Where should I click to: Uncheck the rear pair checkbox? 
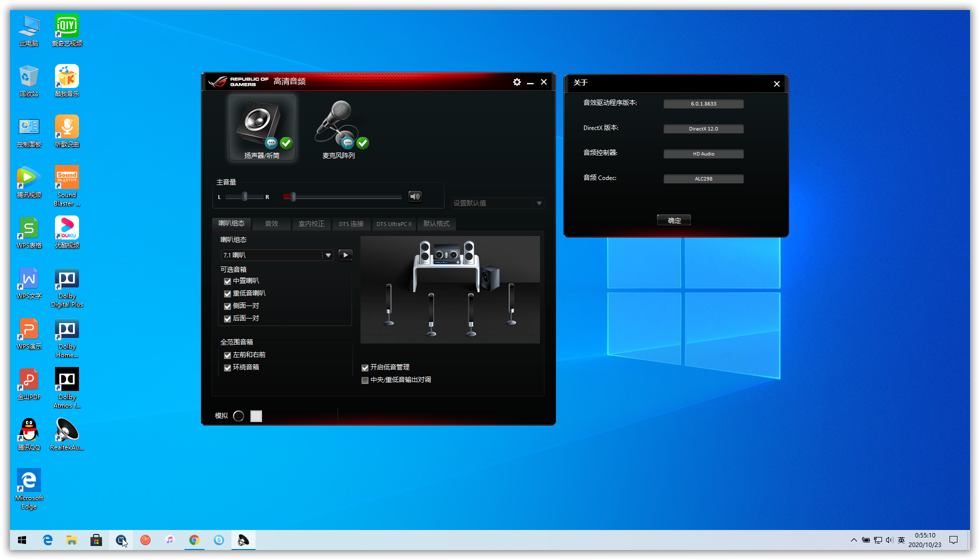(x=227, y=318)
